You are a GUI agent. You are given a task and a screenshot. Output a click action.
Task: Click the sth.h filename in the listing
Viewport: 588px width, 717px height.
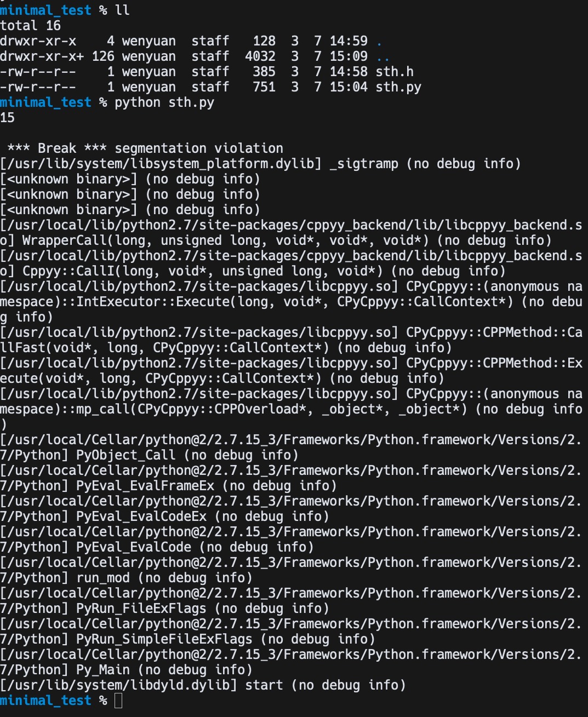[x=395, y=72]
